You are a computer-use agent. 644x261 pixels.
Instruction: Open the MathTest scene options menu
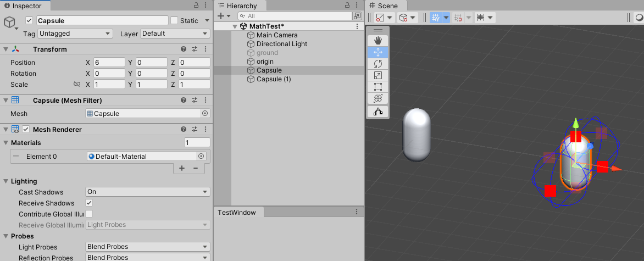357,26
